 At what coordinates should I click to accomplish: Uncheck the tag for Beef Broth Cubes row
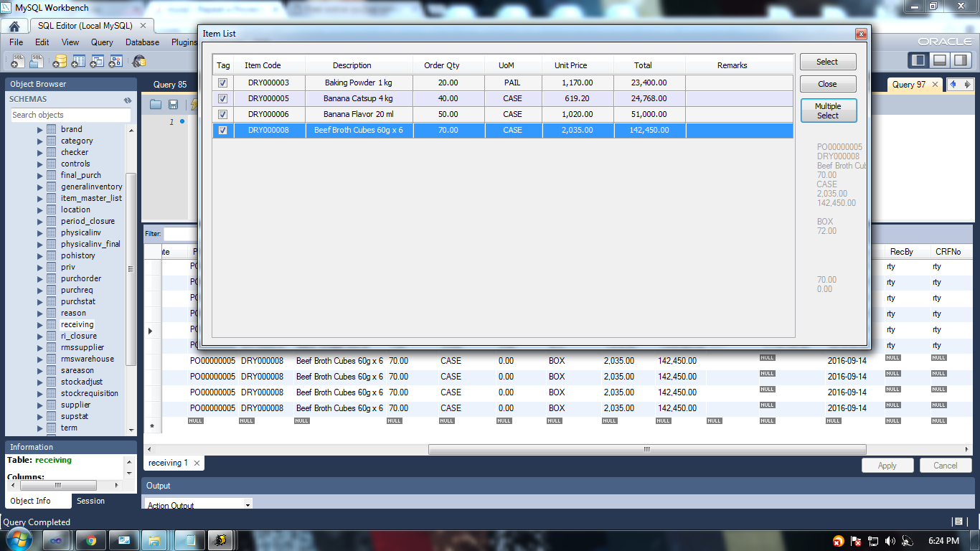223,131
